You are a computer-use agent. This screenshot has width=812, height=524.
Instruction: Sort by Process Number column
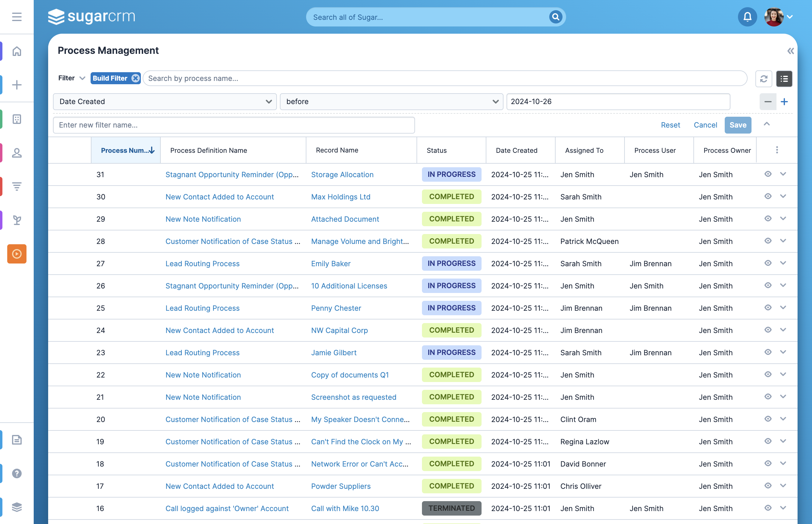pos(126,150)
